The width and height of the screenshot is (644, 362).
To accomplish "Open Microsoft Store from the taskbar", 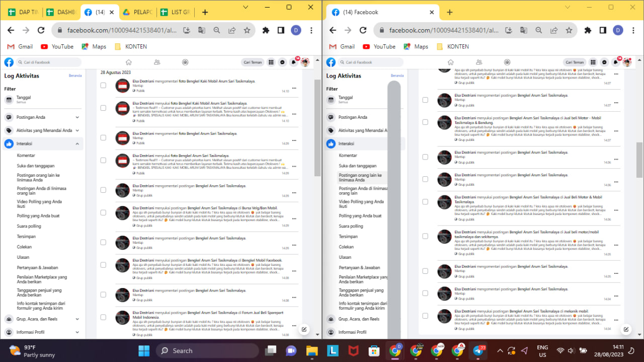I will point(373,351).
